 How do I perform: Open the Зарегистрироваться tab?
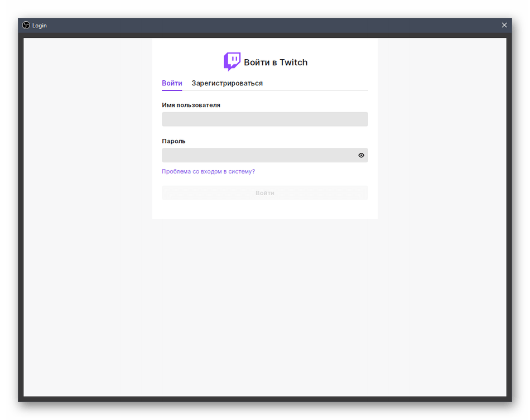pos(227,83)
